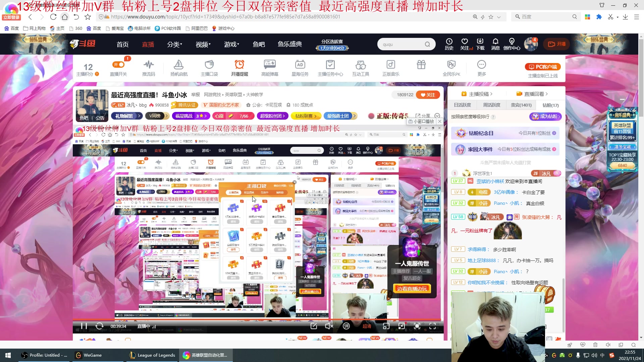Click the 开播 start streaming button
Viewport: 644px width, 362px height.
pyautogui.click(x=557, y=44)
